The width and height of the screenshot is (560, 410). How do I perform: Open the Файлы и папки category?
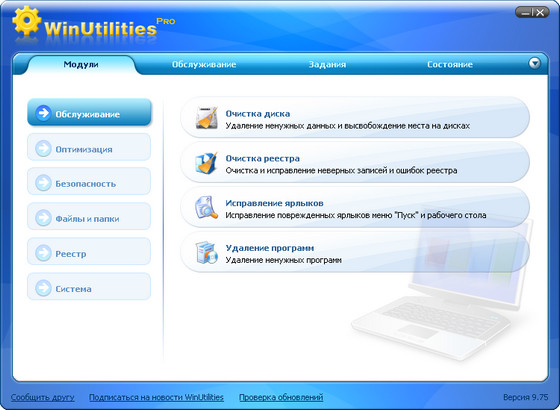[89, 216]
